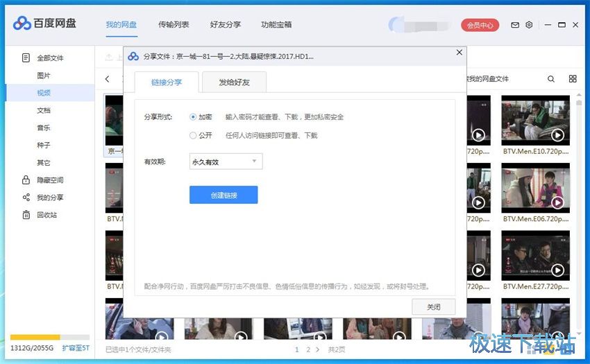Open 我的网盘 top tab

[121, 25]
